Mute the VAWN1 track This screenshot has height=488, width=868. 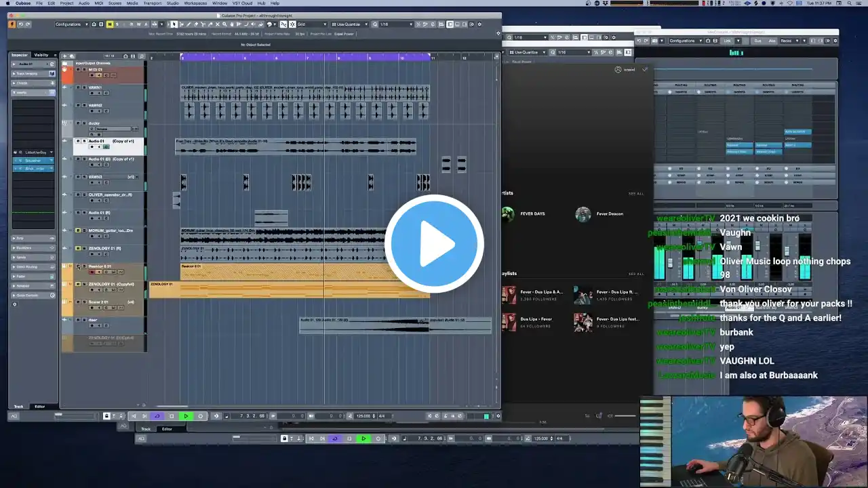(x=78, y=87)
